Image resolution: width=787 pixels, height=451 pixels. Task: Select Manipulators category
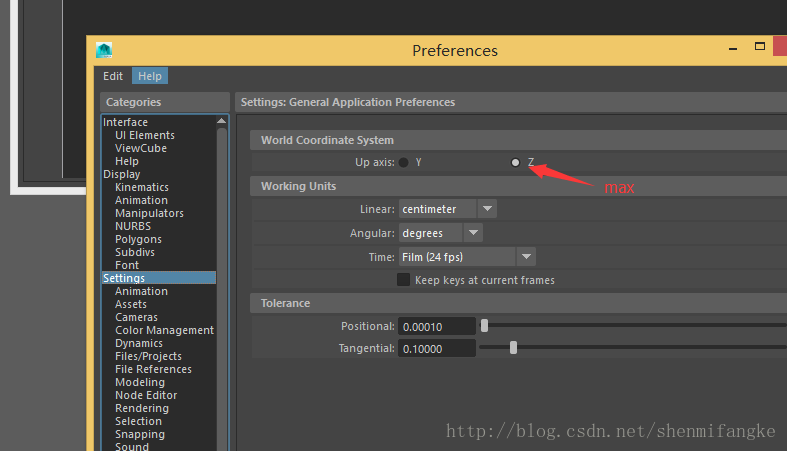(149, 213)
